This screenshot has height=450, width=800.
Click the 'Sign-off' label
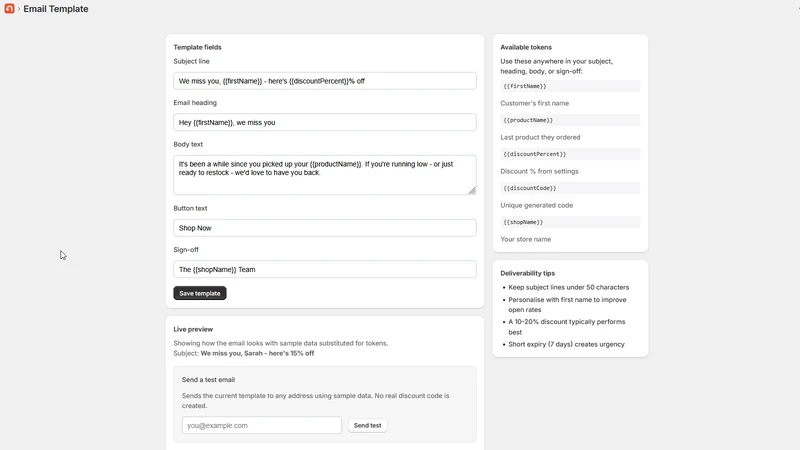pyautogui.click(x=186, y=249)
